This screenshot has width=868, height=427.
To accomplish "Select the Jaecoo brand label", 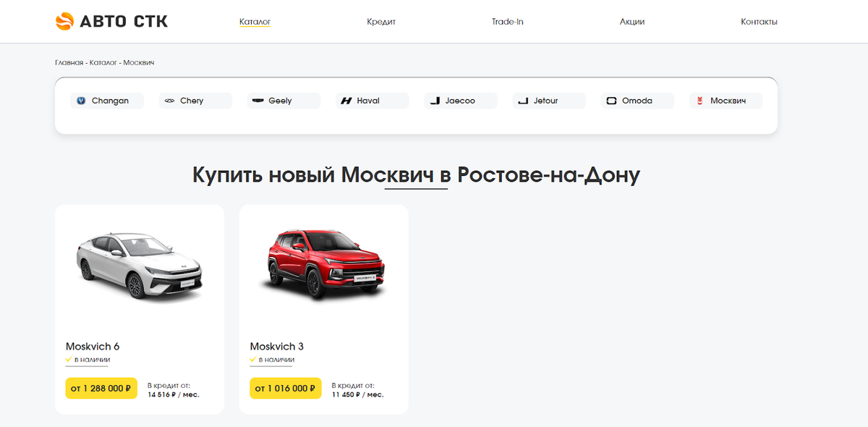I will click(x=460, y=101).
